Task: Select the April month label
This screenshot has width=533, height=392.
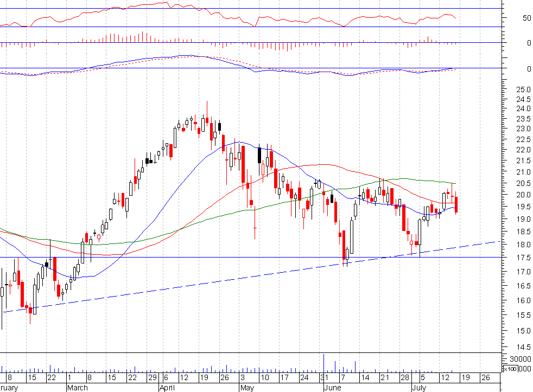Action: (167, 388)
